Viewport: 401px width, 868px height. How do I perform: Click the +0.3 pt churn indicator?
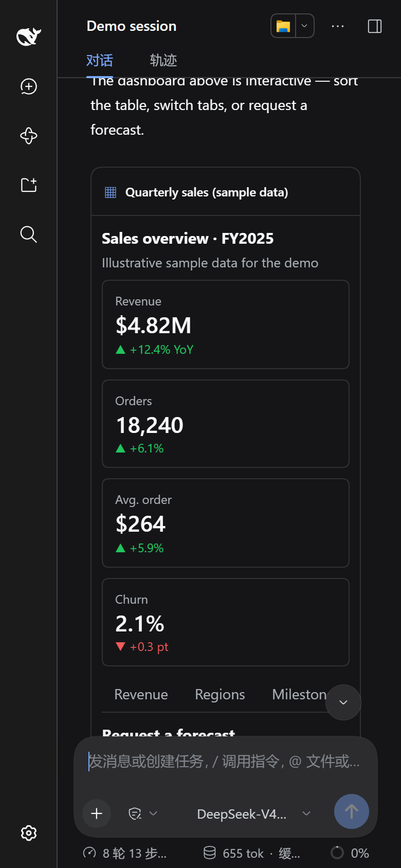point(142,647)
